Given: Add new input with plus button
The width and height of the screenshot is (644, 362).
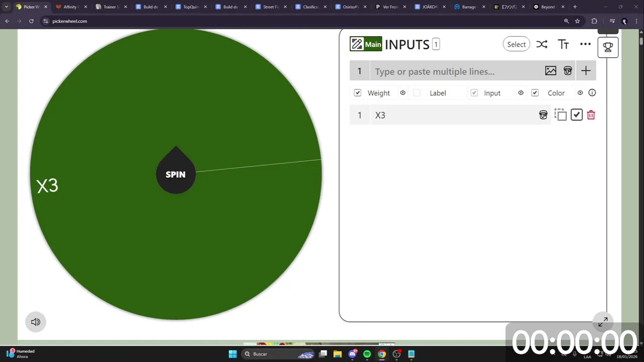Looking at the screenshot, I should click(x=586, y=71).
